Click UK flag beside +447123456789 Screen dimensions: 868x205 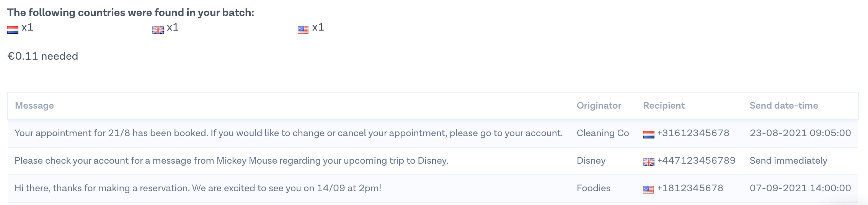point(648,162)
